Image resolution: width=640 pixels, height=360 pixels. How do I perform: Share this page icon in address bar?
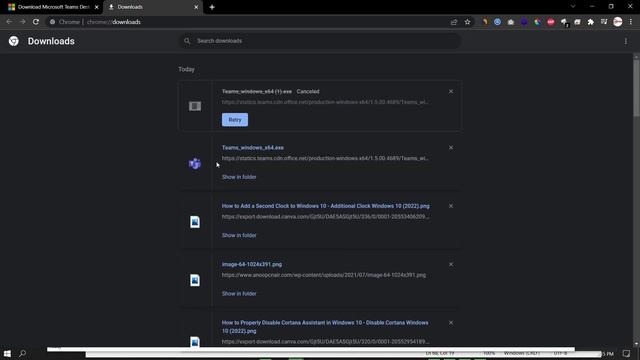point(454,22)
